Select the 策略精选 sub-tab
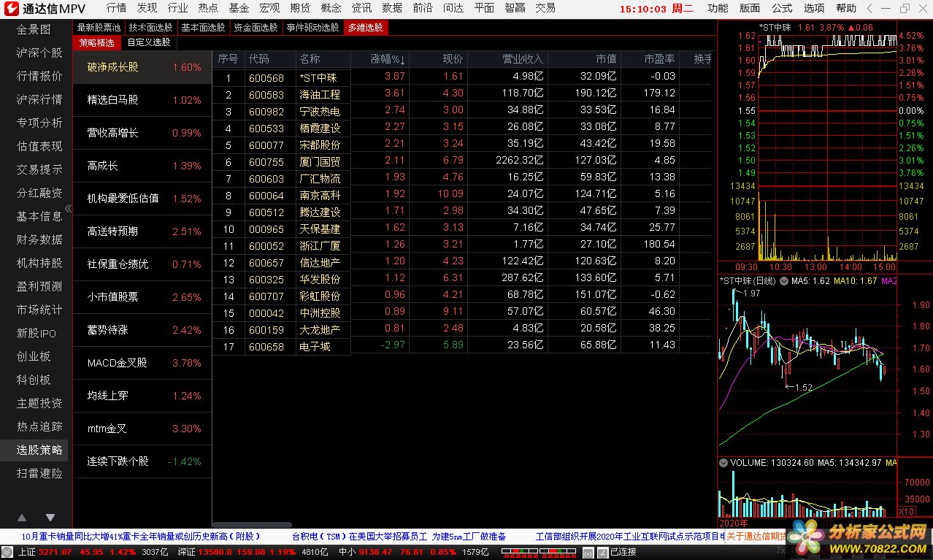 click(x=97, y=42)
